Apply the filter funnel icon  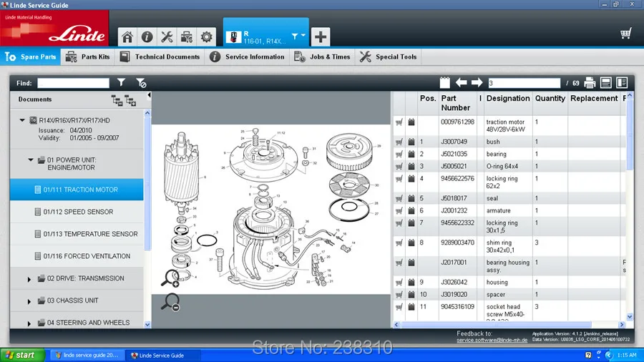point(121,82)
